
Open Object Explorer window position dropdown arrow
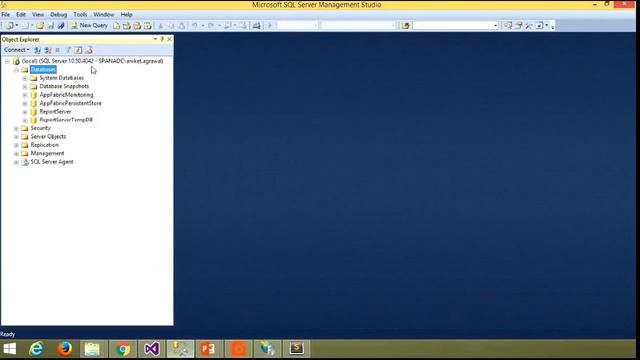pyautogui.click(x=155, y=39)
